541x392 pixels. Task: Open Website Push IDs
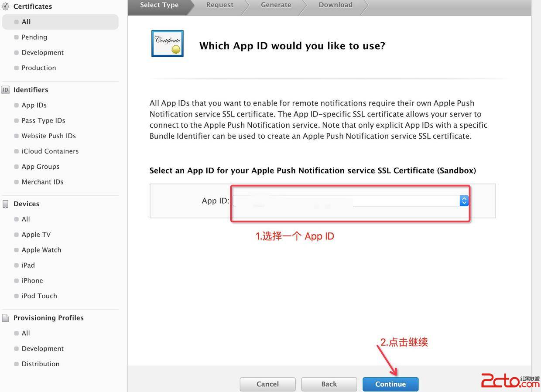click(48, 136)
